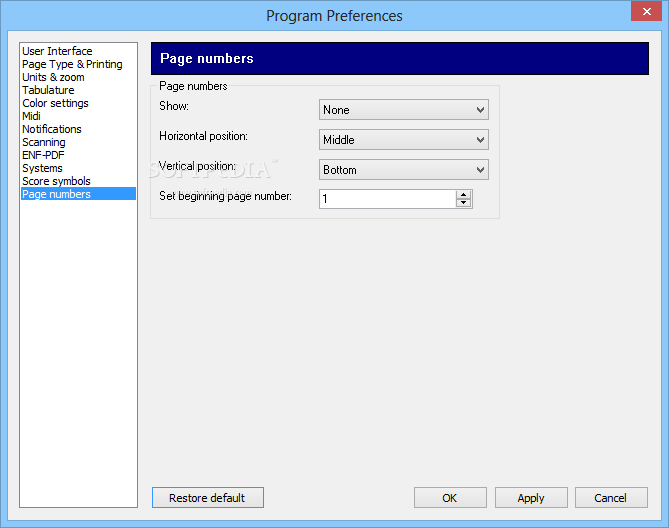Open Vertical position dropdown showing Bottom
This screenshot has height=528, width=669.
(x=404, y=170)
